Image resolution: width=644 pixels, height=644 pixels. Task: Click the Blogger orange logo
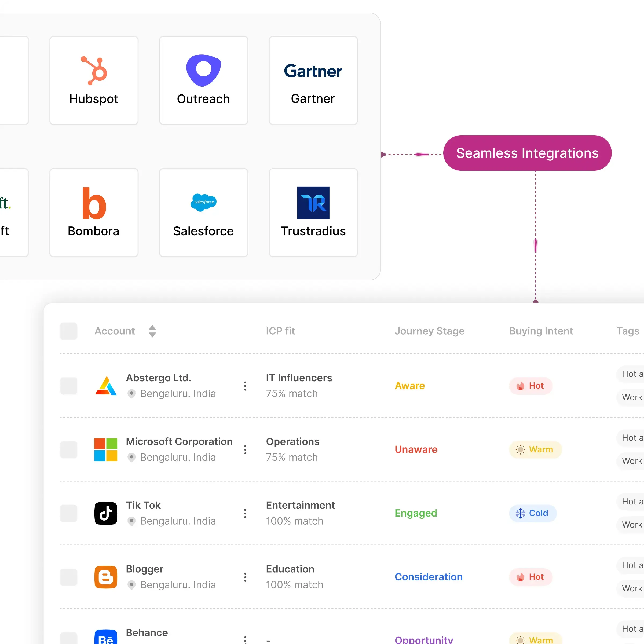click(106, 577)
